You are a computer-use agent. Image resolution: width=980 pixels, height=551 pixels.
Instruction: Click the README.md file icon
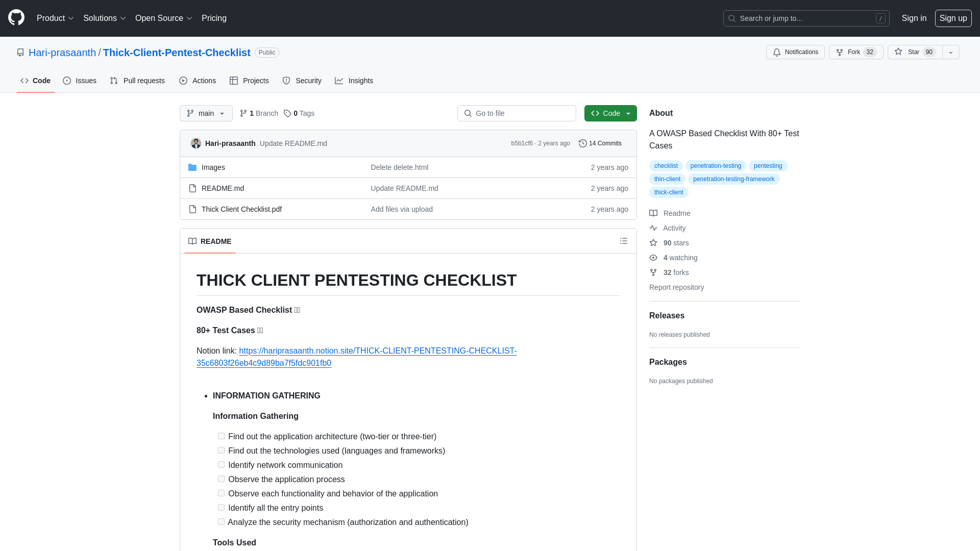[192, 188]
